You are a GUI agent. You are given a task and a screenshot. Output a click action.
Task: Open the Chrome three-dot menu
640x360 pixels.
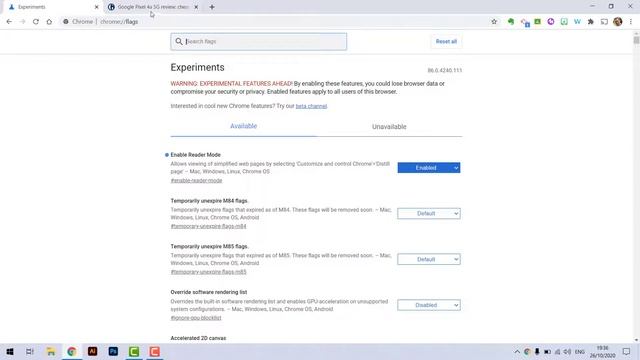click(631, 22)
